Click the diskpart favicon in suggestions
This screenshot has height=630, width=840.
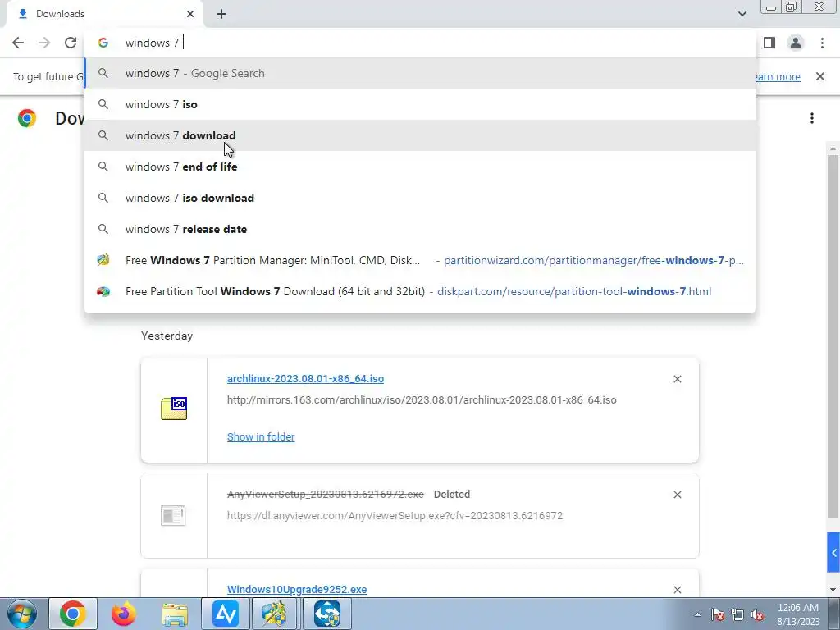click(x=103, y=291)
